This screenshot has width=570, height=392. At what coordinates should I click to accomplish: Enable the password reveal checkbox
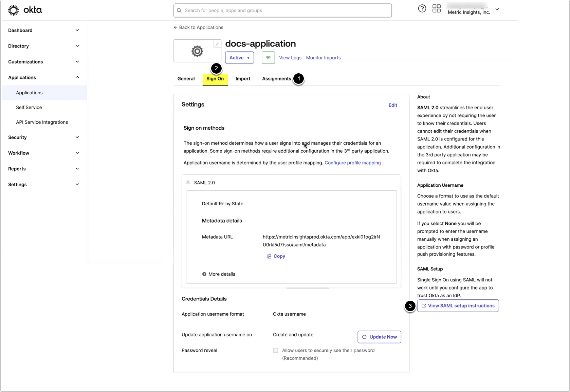coord(276,350)
